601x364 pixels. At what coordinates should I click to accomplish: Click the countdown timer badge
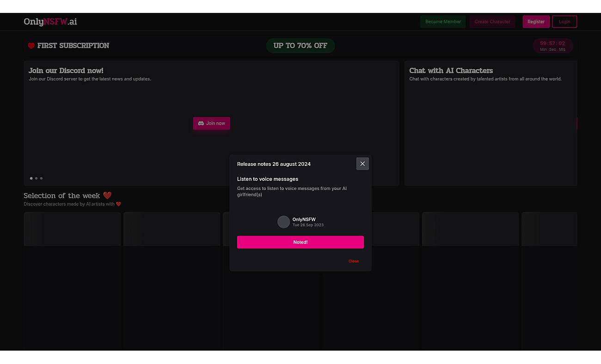tap(552, 46)
